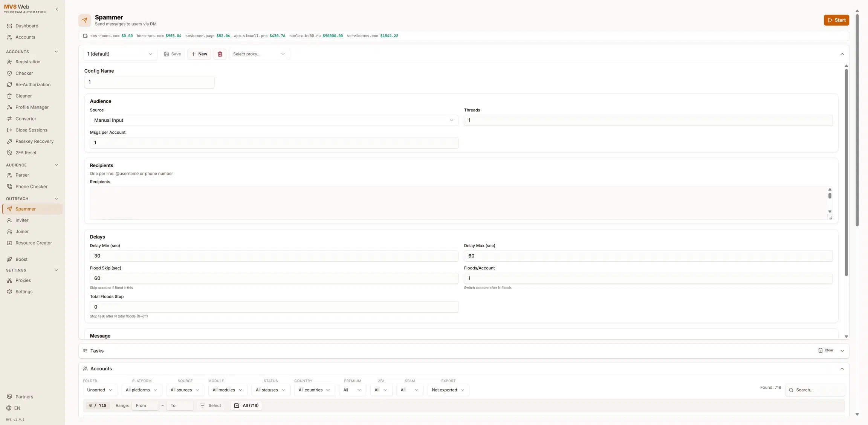
Task: Open the Source dropdown showing Manual Input
Action: 274,120
